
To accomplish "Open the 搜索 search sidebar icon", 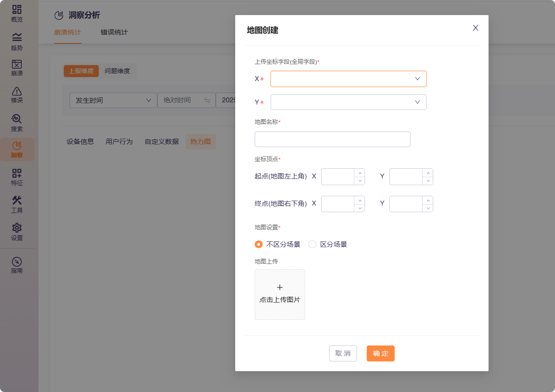I will 17,120.
